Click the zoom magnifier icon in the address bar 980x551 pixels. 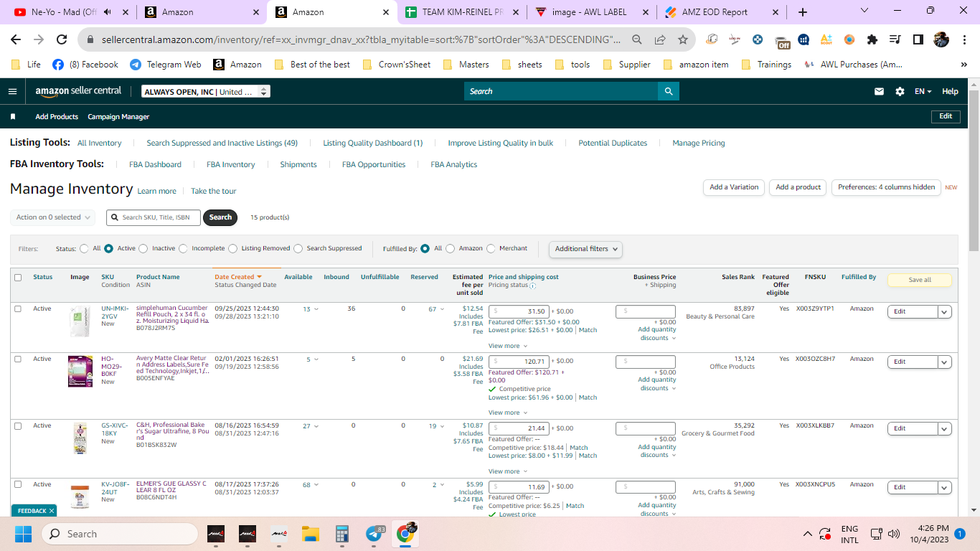pos(637,39)
